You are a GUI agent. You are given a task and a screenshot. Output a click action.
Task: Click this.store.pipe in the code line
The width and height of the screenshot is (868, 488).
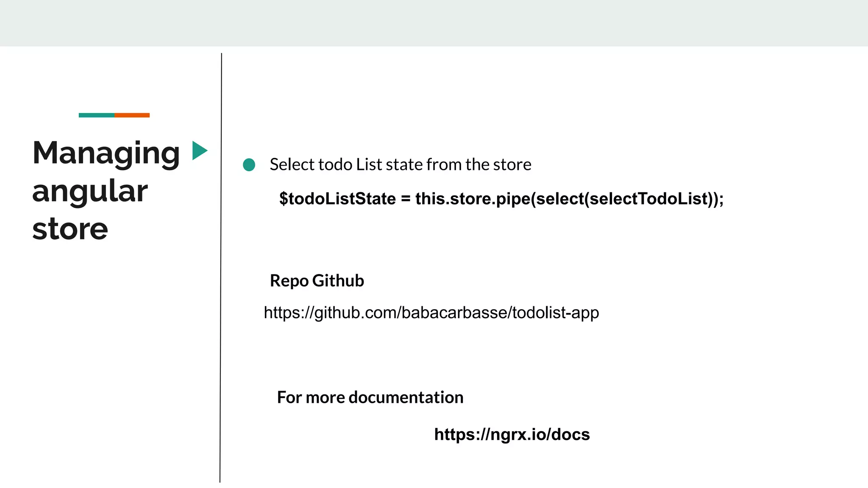click(x=473, y=199)
